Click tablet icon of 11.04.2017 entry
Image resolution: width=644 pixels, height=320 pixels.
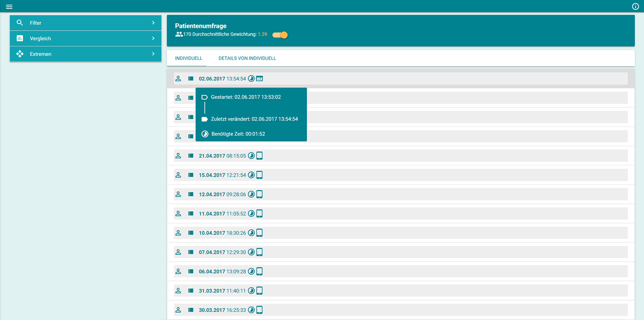coord(260,214)
